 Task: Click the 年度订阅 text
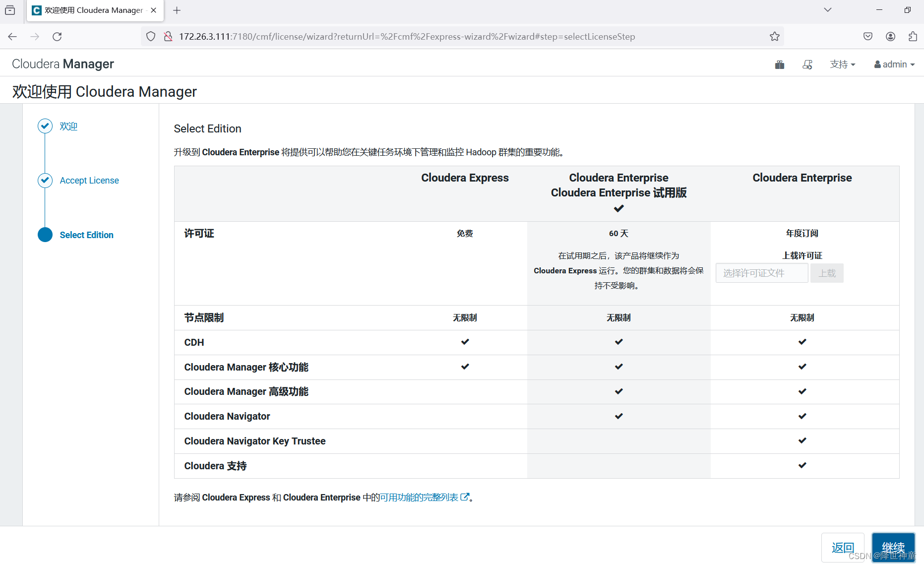click(x=802, y=233)
